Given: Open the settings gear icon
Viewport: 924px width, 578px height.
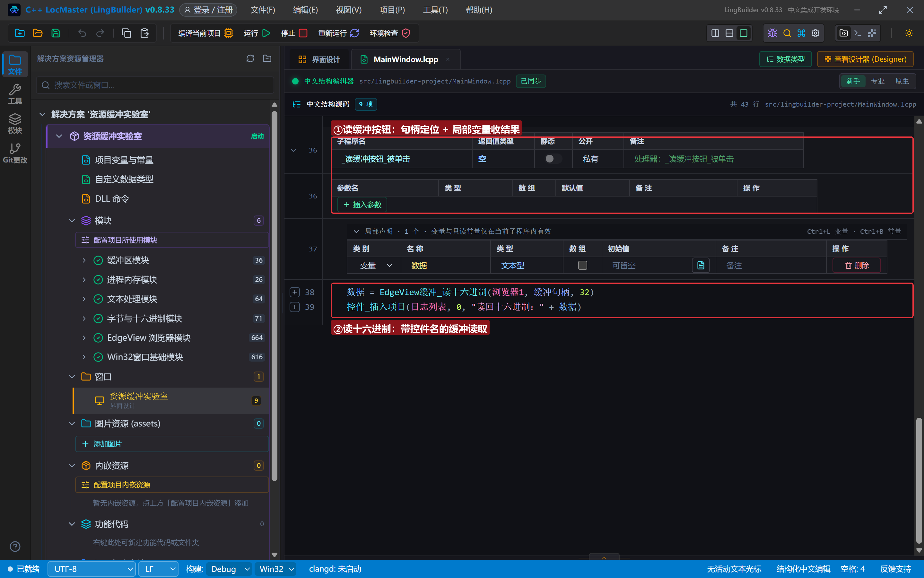Looking at the screenshot, I should (815, 33).
